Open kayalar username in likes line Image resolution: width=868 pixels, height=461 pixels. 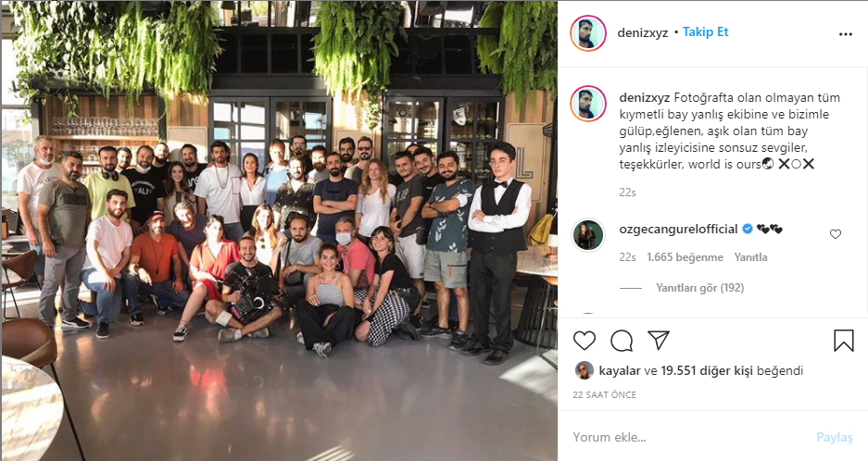(620, 371)
